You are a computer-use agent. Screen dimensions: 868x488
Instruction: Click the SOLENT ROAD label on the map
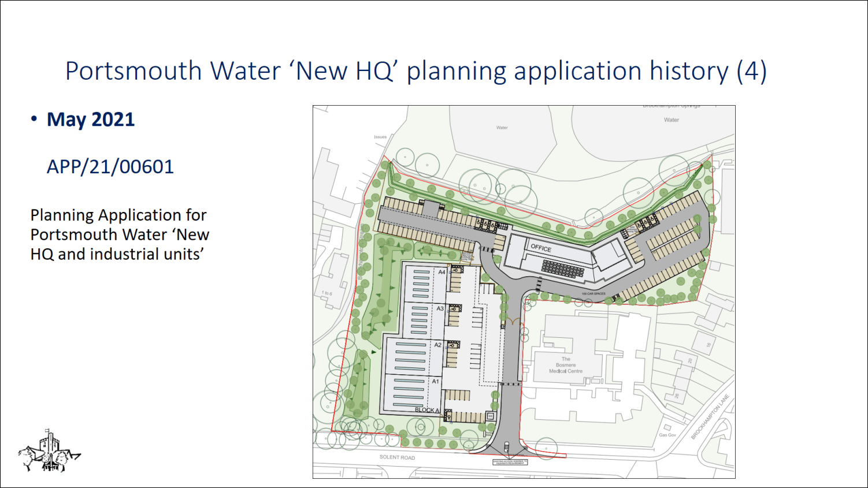[x=397, y=457]
